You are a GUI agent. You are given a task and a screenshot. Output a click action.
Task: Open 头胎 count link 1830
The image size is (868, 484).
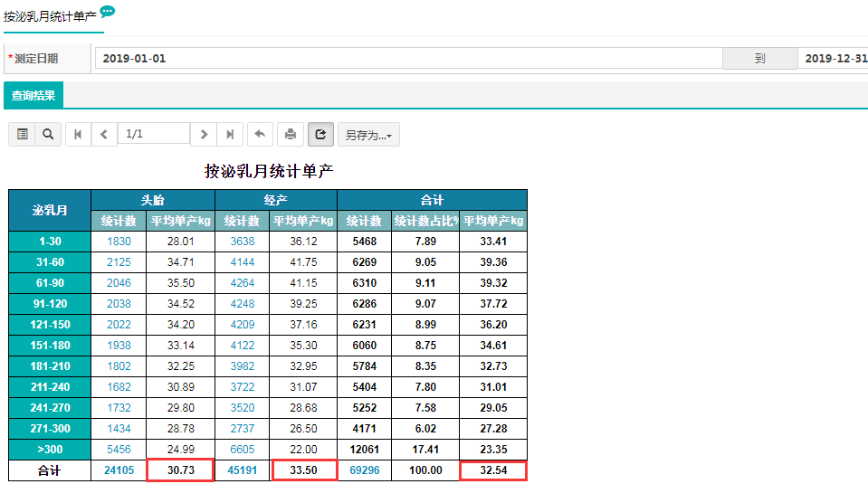(x=119, y=242)
